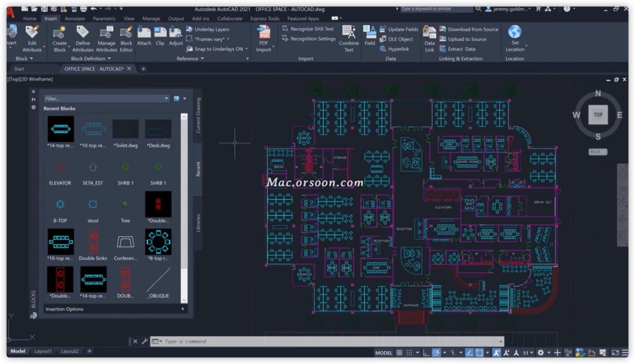Select the *Toilet.dwg block thumbnail
The image size is (635, 364).
pyautogui.click(x=126, y=128)
